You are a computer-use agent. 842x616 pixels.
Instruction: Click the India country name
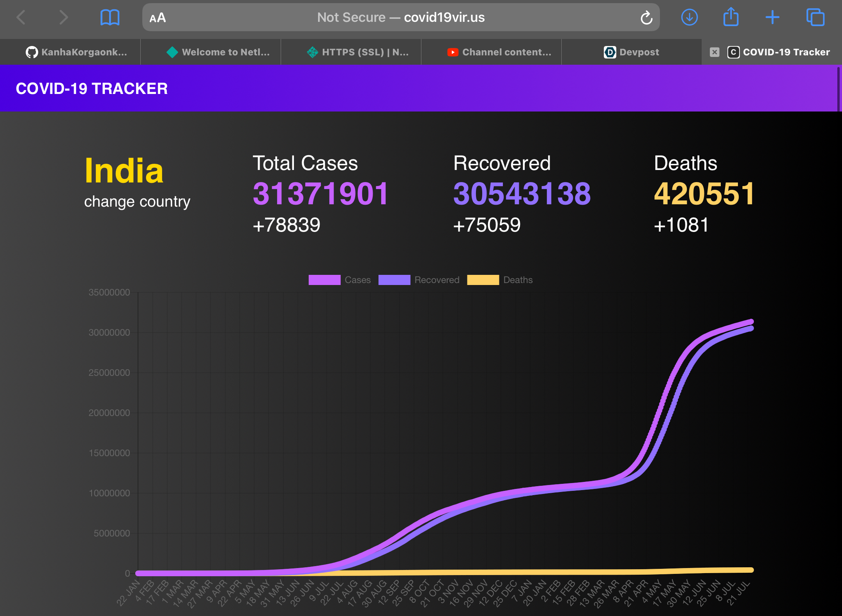click(x=124, y=171)
